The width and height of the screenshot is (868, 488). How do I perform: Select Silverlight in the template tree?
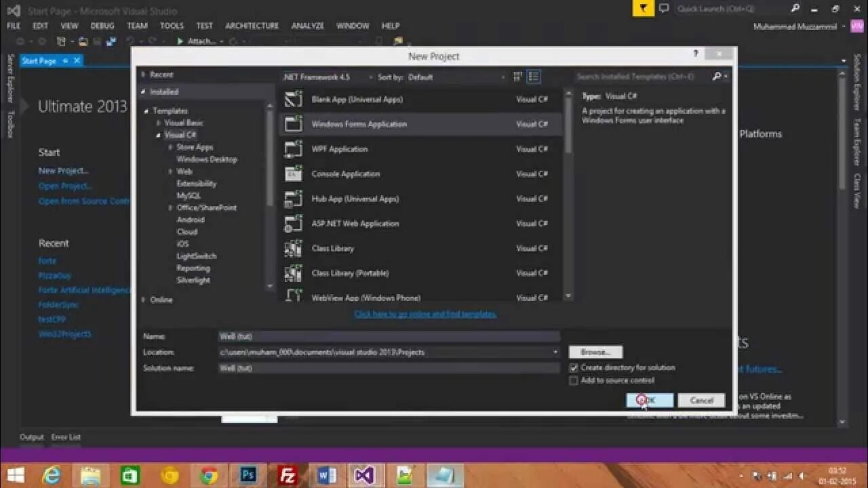pos(193,280)
